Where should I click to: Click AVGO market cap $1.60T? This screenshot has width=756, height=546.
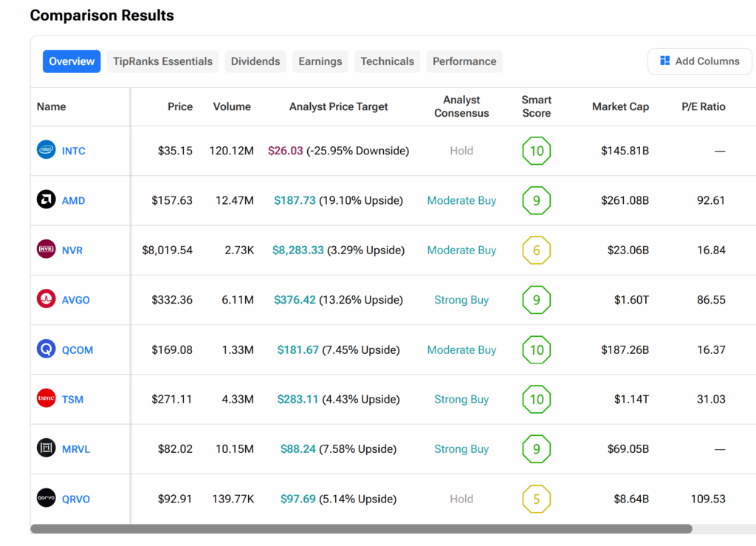(632, 300)
